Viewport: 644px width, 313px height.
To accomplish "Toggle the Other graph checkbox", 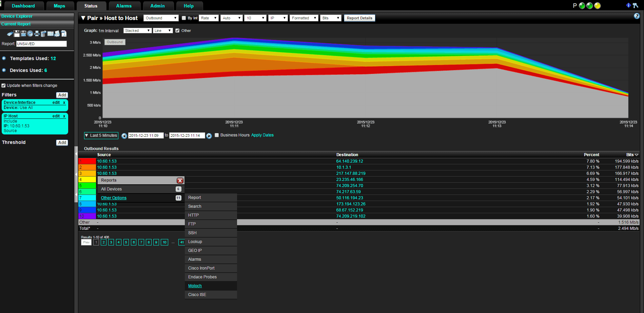I will point(177,31).
